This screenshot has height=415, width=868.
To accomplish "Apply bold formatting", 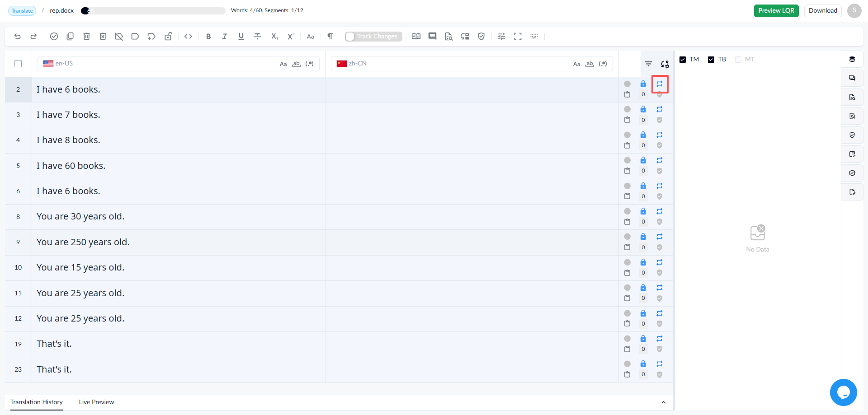I will (x=208, y=37).
